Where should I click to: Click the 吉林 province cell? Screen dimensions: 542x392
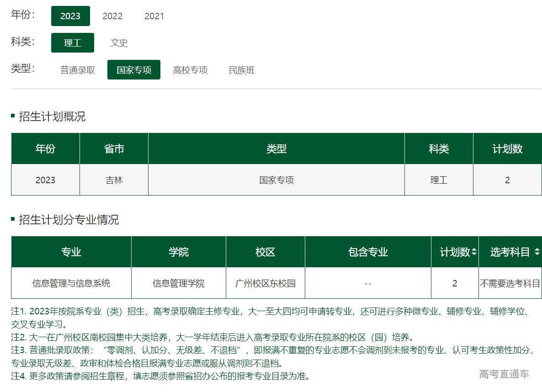click(114, 180)
